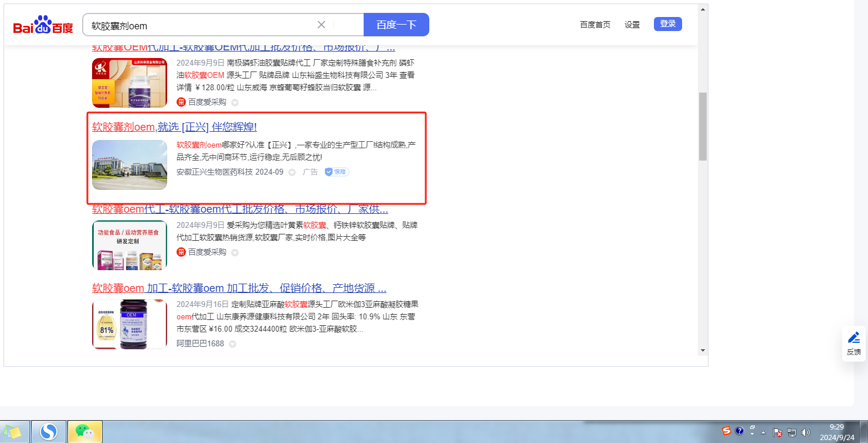Expand dropdown arrow beside 安徽正兴生物医药科技 2024-09
868x443 pixels.
(x=292, y=172)
